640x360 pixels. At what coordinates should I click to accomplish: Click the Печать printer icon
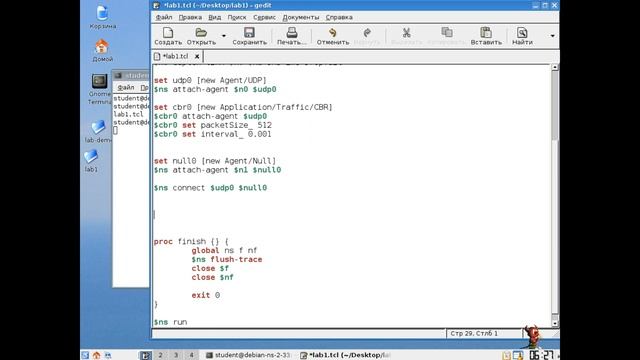pyautogui.click(x=291, y=33)
